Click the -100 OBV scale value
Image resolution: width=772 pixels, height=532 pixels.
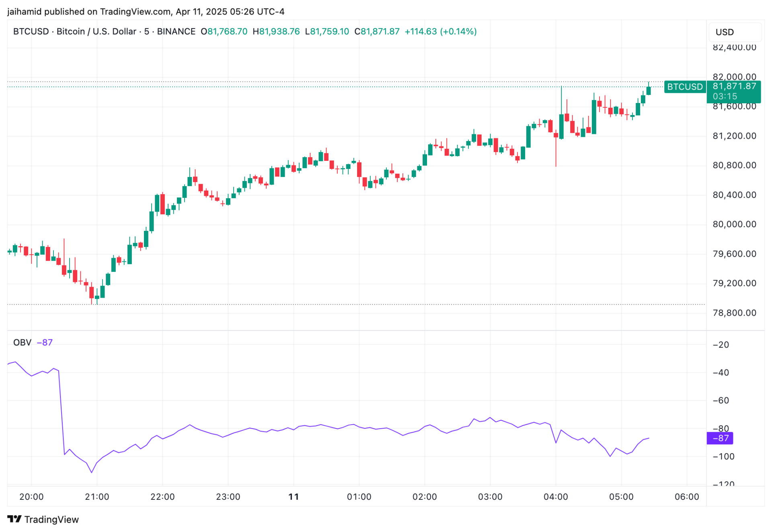pos(723,457)
